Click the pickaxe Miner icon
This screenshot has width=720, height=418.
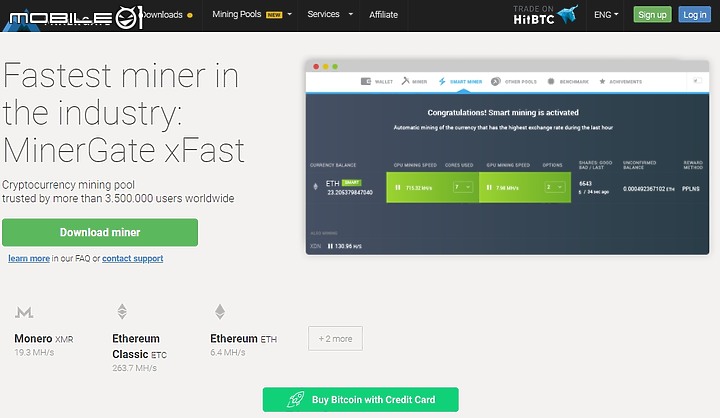[405, 81]
